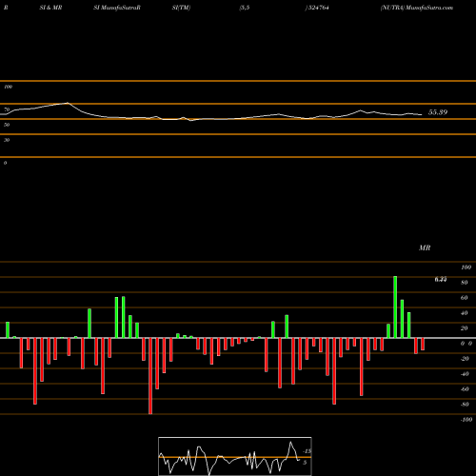
Task: Click the '(5,5' parameter text
Action: tap(245, 8)
